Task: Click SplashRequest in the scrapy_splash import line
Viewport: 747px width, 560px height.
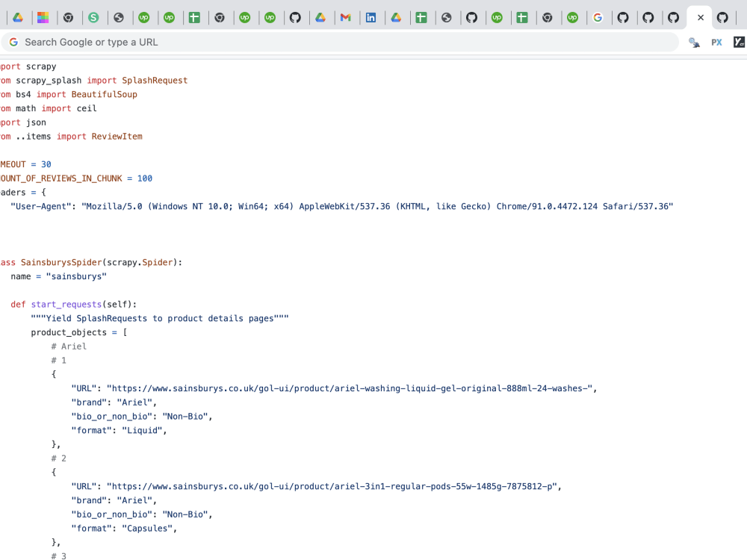Action: tap(155, 81)
